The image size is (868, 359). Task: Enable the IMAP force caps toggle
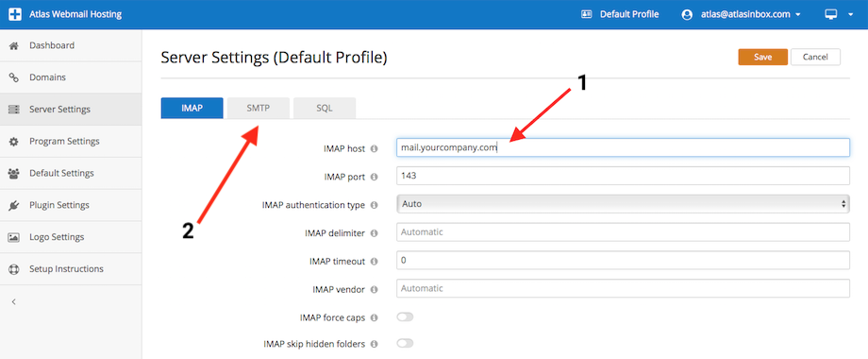[405, 317]
